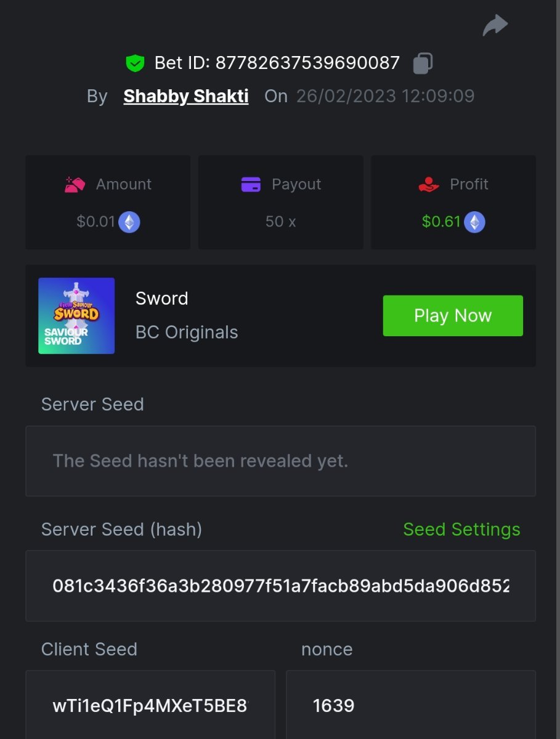Open Seed Settings
This screenshot has height=739, width=560.
coord(461,530)
